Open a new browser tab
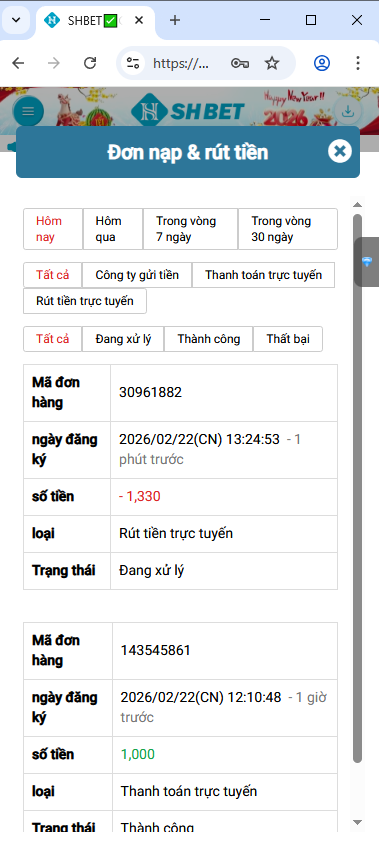Screen dimensions: 379x850 pyautogui.click(x=175, y=20)
